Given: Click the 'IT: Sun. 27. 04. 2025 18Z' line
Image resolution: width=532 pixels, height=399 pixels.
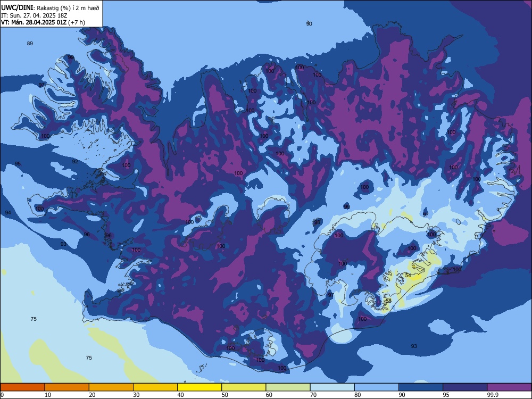Looking at the screenshot, I should (x=34, y=15).
